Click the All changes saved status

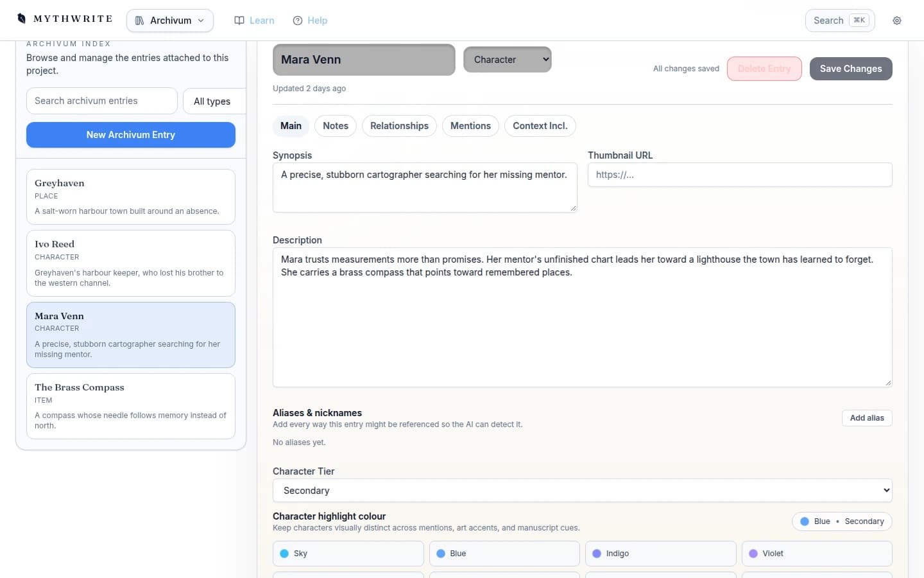tap(686, 69)
